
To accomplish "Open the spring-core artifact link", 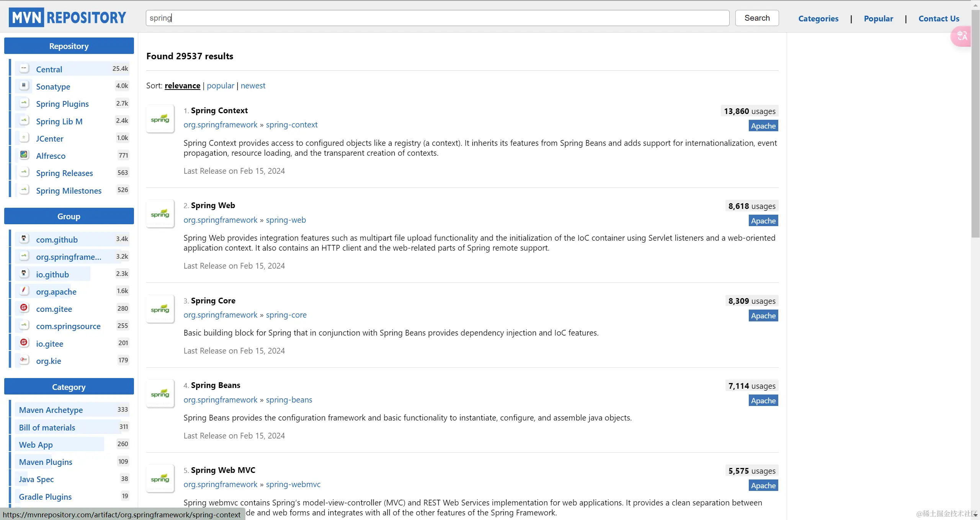I will tap(286, 315).
